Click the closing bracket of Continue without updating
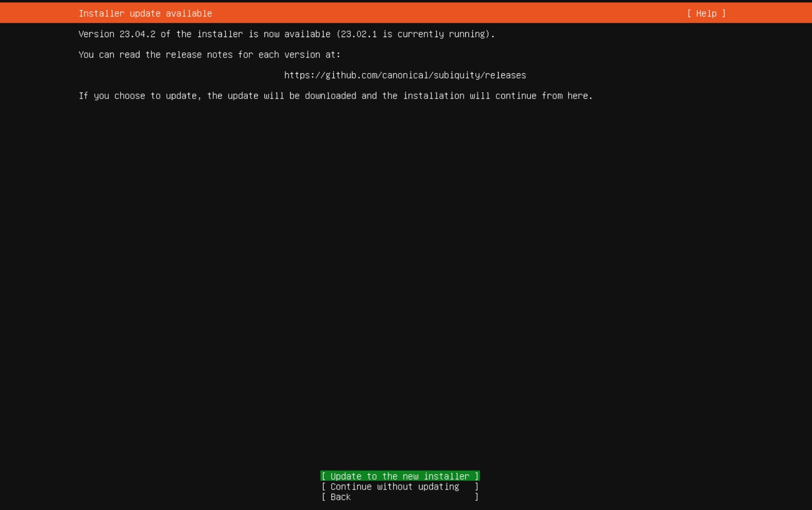The height and width of the screenshot is (510, 812). point(477,487)
